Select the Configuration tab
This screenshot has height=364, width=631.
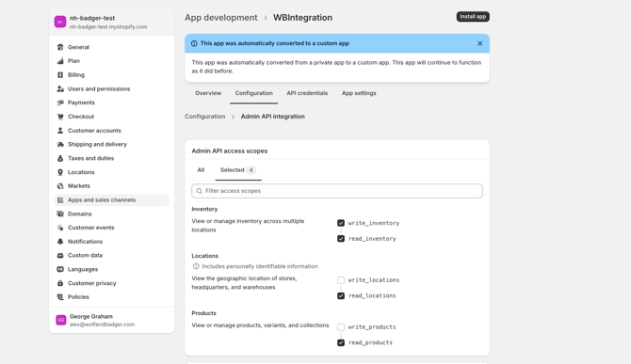pyautogui.click(x=254, y=93)
